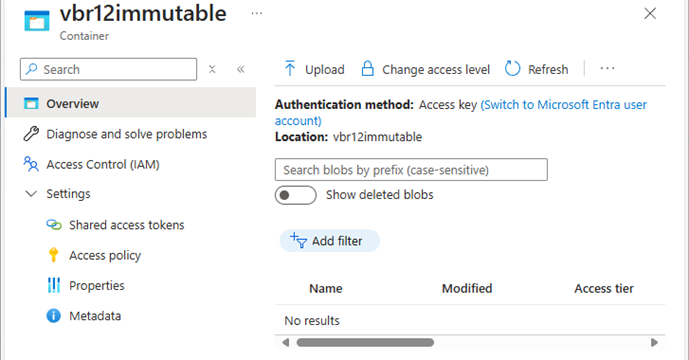The height and width of the screenshot is (360, 689).
Task: Click the Name column header
Action: 326,288
